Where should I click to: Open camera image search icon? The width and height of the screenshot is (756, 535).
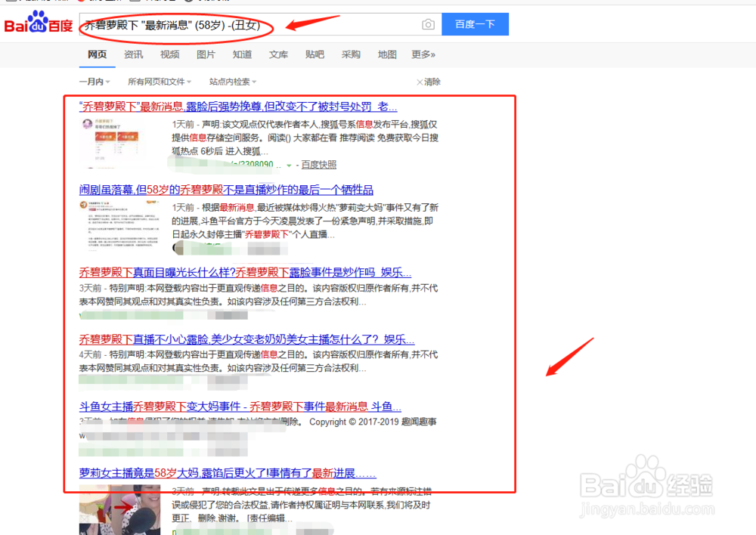pyautogui.click(x=428, y=24)
